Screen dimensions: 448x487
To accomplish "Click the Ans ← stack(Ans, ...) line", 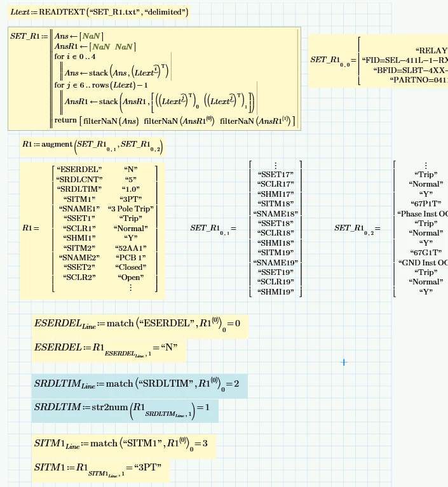I will click(x=116, y=72).
